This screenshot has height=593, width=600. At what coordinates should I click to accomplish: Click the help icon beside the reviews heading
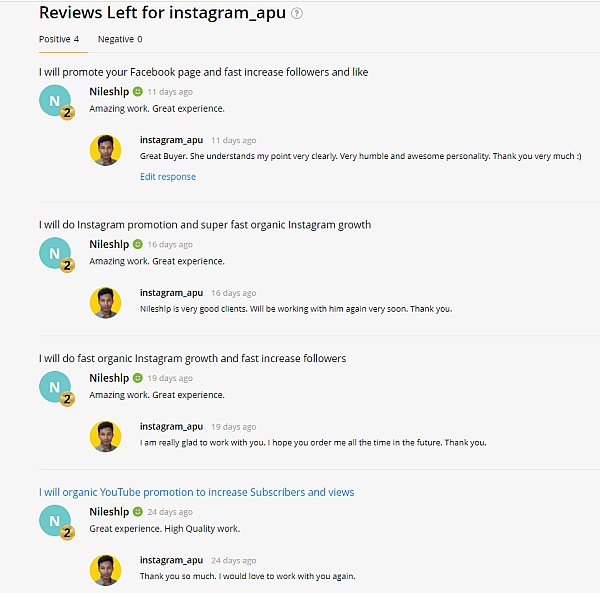tap(297, 14)
